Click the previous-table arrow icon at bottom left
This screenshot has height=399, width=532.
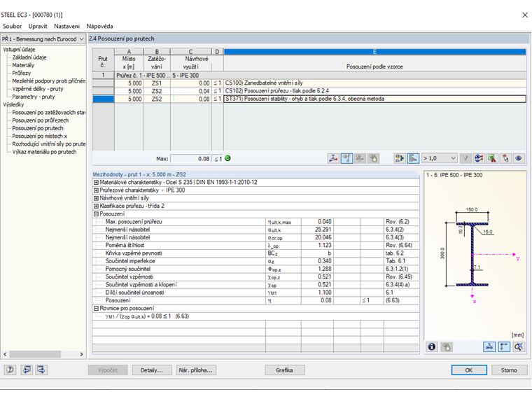click(26, 370)
